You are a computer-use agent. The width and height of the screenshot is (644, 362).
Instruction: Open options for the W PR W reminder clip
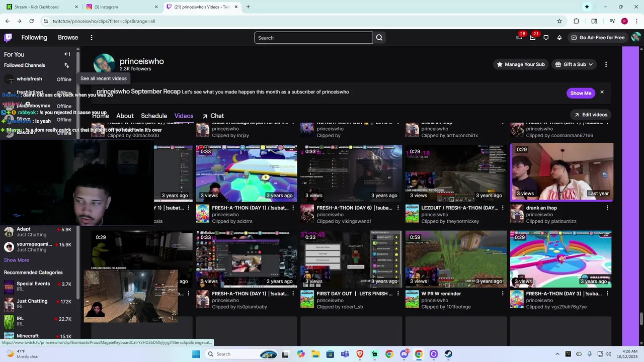pos(502,294)
